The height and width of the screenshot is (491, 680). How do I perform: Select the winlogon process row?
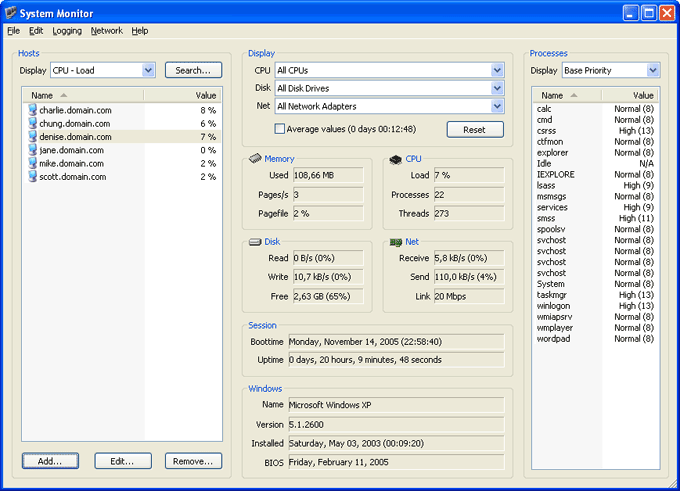[x=595, y=306]
